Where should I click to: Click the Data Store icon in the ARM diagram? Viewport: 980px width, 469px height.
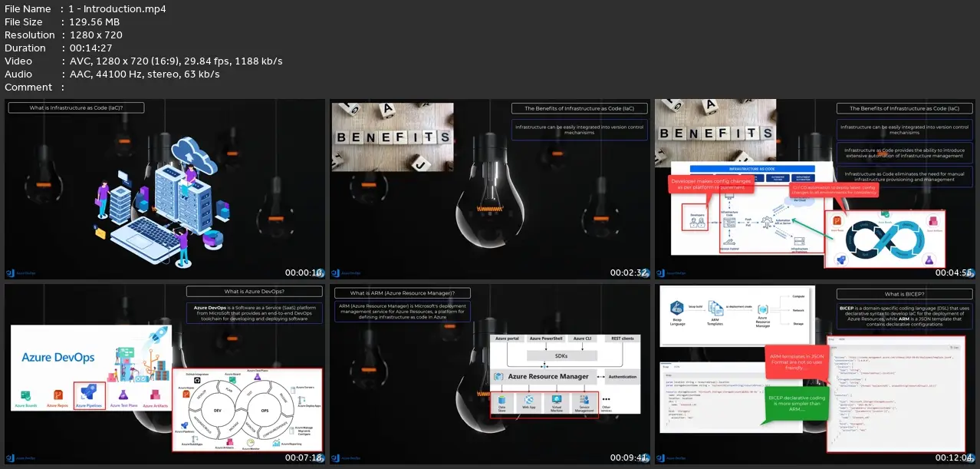pyautogui.click(x=502, y=400)
